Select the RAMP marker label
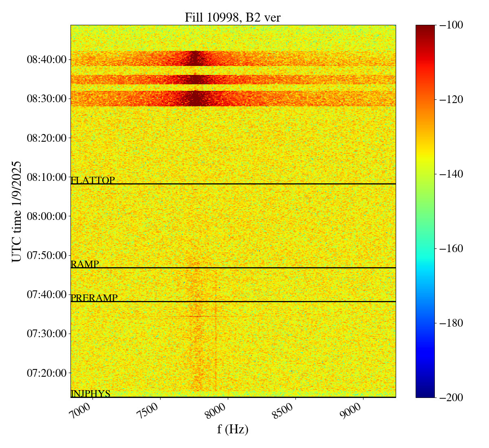 [85, 264]
